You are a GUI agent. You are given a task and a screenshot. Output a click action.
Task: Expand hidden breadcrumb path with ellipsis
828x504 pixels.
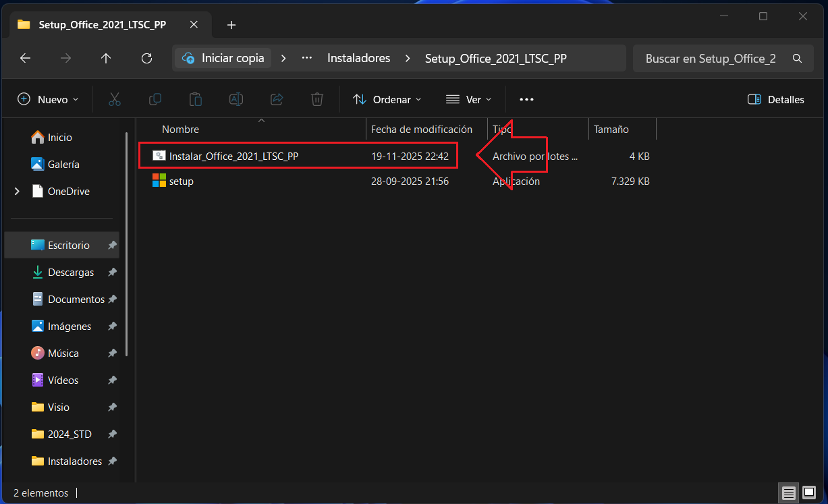(306, 58)
